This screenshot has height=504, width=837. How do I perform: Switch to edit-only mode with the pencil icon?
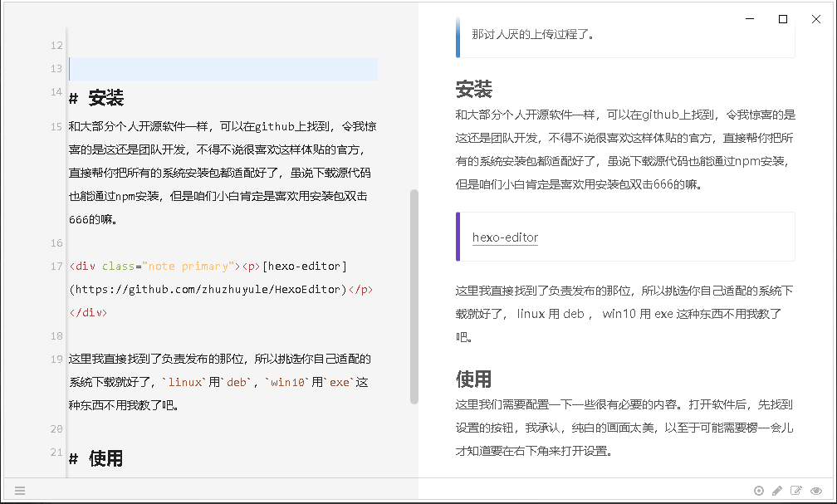click(x=777, y=491)
